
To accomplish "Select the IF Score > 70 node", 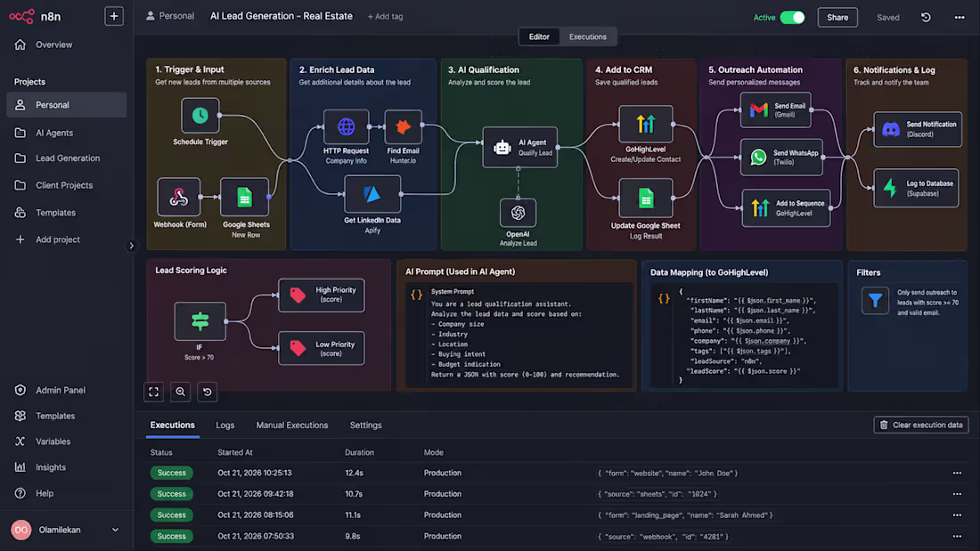I will (x=200, y=321).
